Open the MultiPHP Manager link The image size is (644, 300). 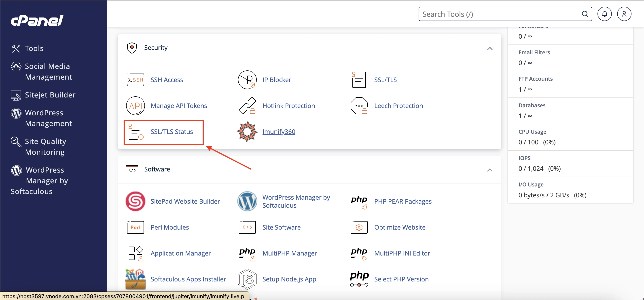[290, 253]
